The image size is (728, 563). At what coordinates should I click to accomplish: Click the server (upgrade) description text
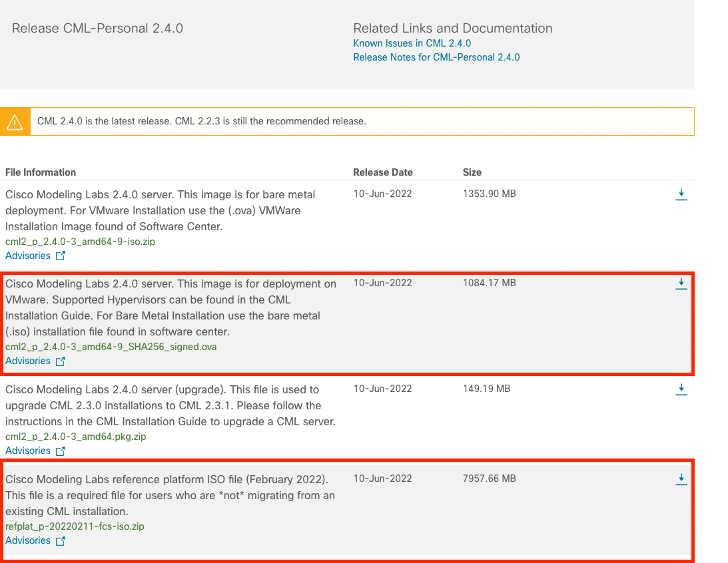(x=171, y=406)
